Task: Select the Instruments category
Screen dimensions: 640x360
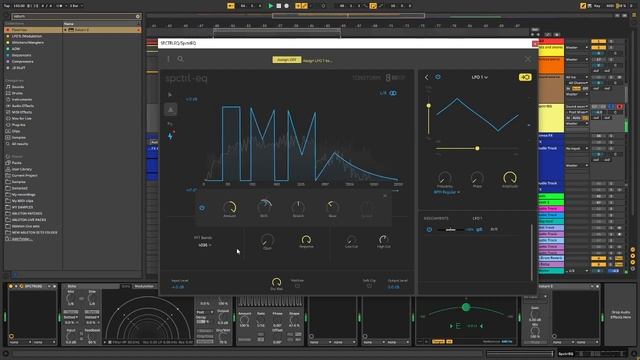Action: 22,100
